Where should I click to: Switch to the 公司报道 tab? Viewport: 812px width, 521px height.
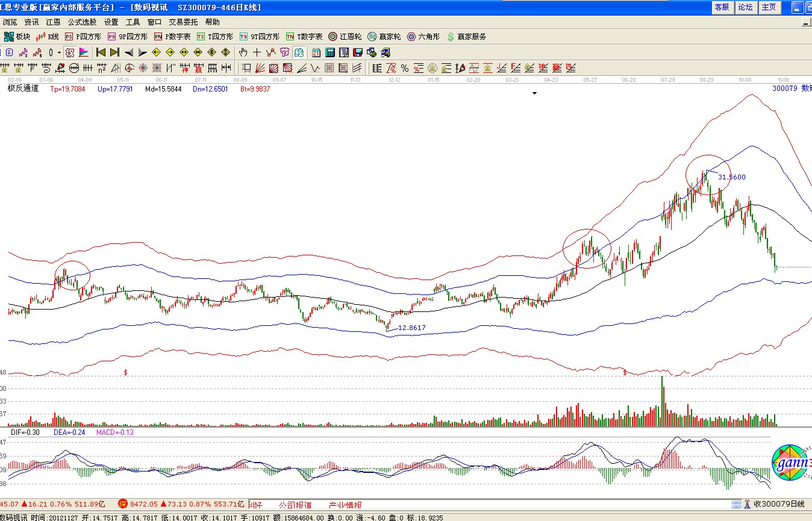295,505
